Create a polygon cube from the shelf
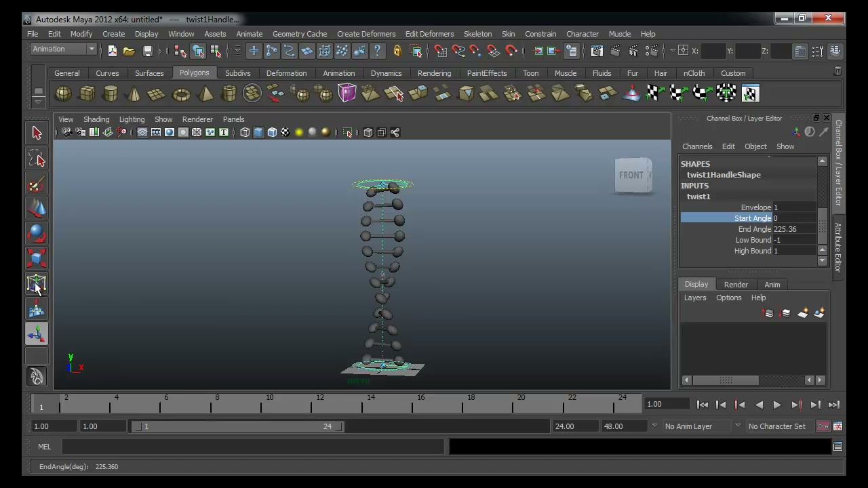Viewport: 868px width, 488px height. click(x=87, y=94)
